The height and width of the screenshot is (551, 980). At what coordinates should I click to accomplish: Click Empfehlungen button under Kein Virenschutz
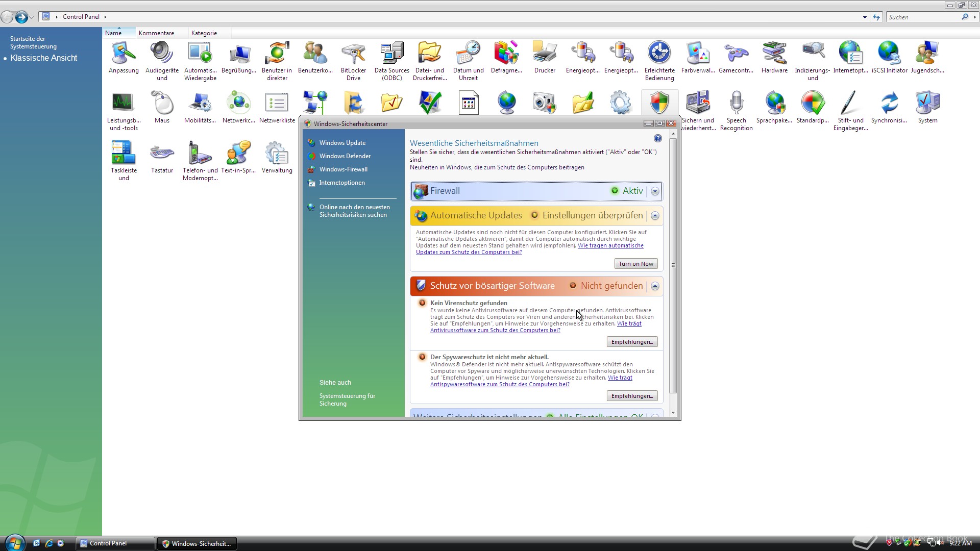coord(632,342)
